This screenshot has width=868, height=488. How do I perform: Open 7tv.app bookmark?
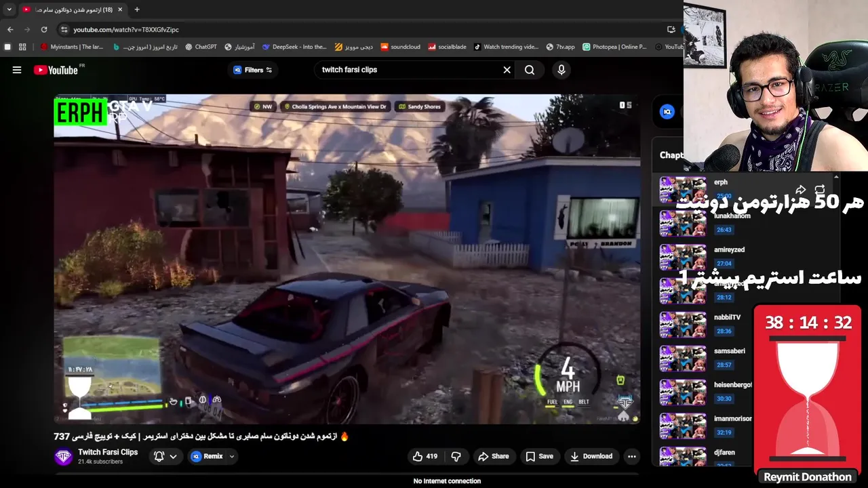(560, 47)
